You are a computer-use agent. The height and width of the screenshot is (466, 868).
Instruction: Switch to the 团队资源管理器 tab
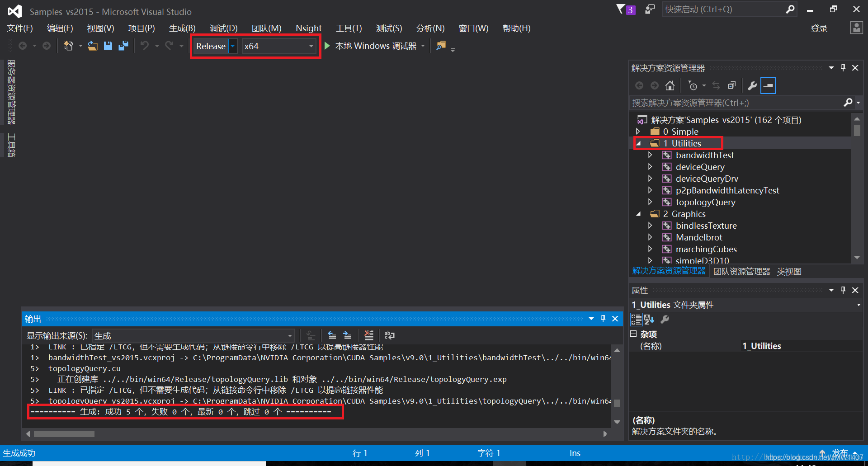[x=741, y=272]
